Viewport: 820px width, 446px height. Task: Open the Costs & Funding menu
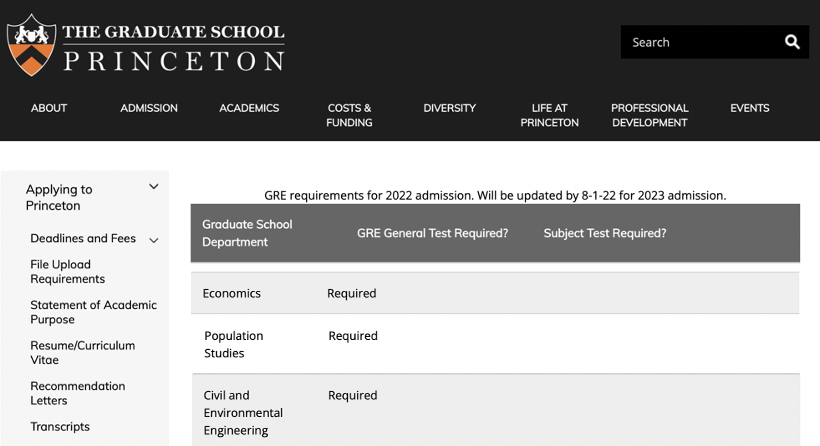[x=349, y=115]
